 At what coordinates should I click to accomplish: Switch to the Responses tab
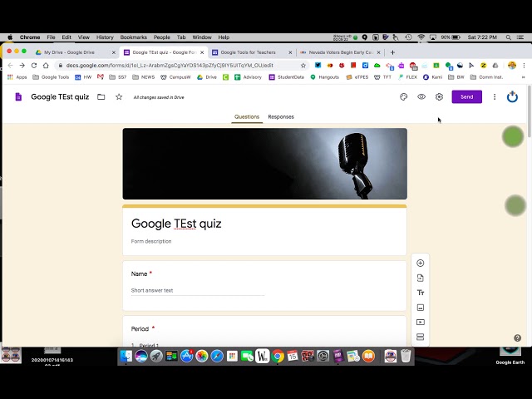point(281,116)
